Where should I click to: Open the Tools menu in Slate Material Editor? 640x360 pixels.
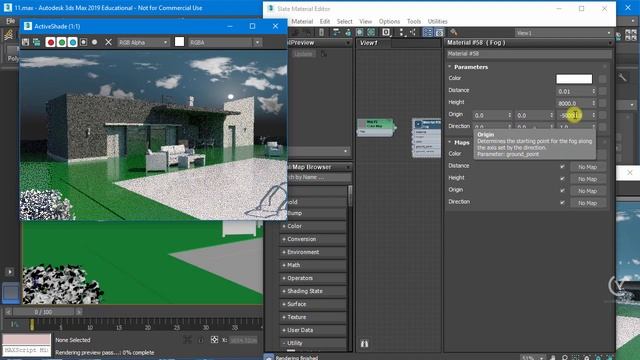click(413, 21)
